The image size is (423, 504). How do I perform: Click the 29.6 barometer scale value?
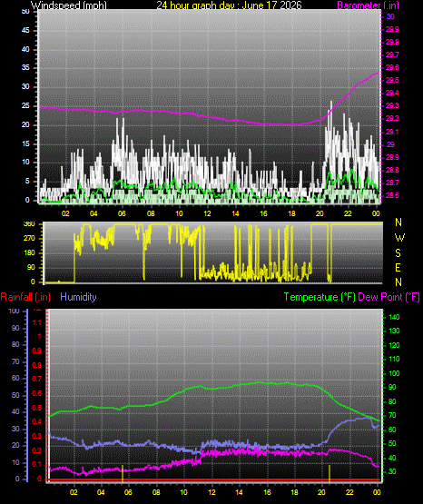(392, 67)
